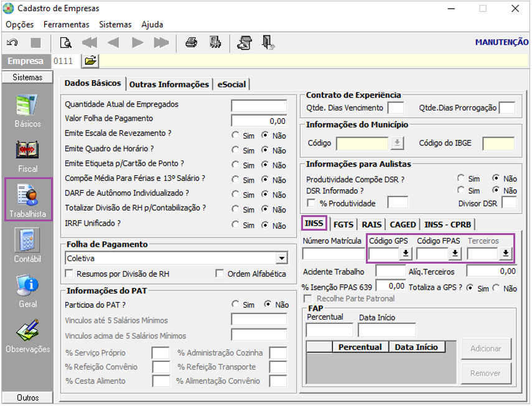This screenshot has width=532, height=406.
Task: Switch to the eSocial tab
Action: [x=231, y=84]
